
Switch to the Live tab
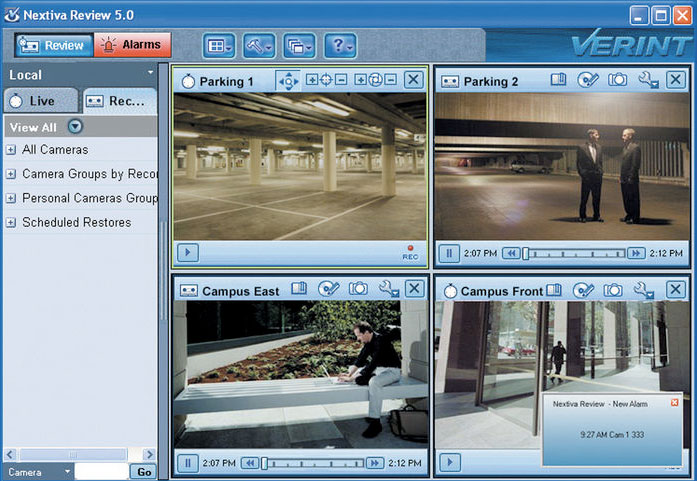coord(40,101)
